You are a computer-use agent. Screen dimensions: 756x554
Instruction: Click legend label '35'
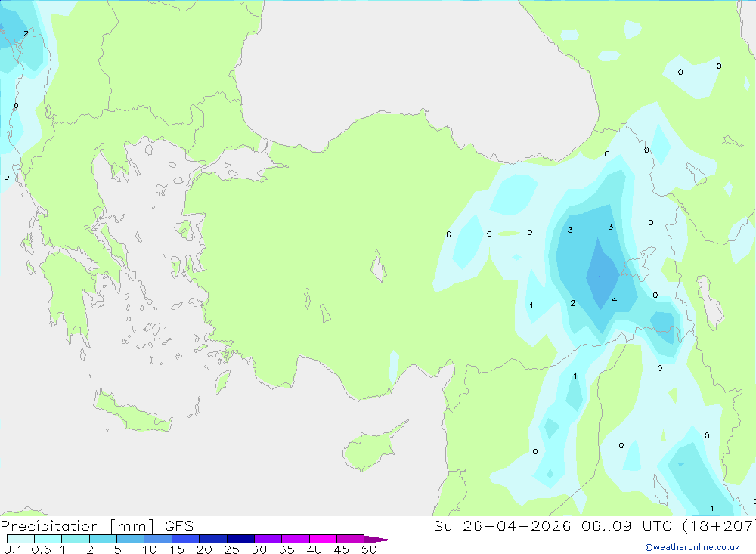click(287, 549)
